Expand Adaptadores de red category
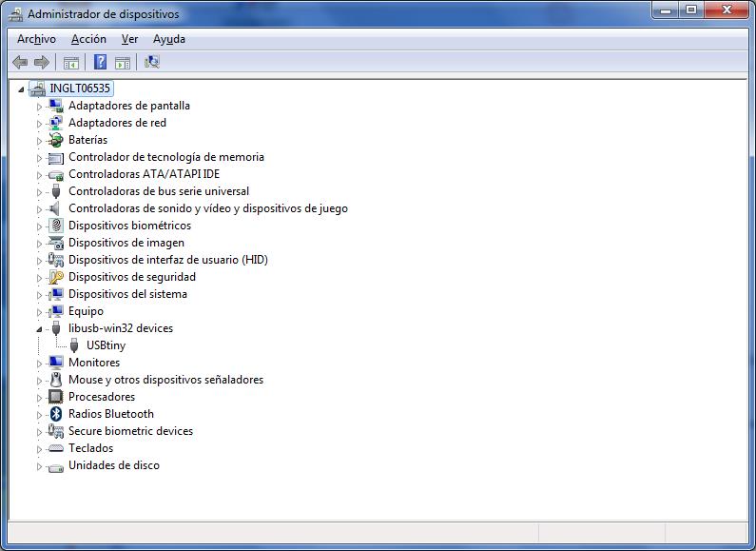The image size is (756, 551). pos(40,124)
